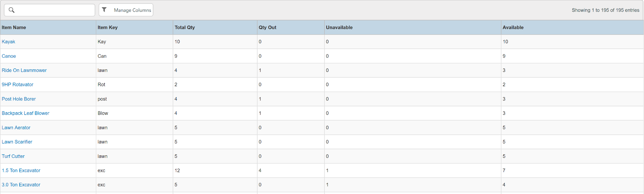644x194 pixels.
Task: Open the Manage Columns button
Action: coord(132,10)
